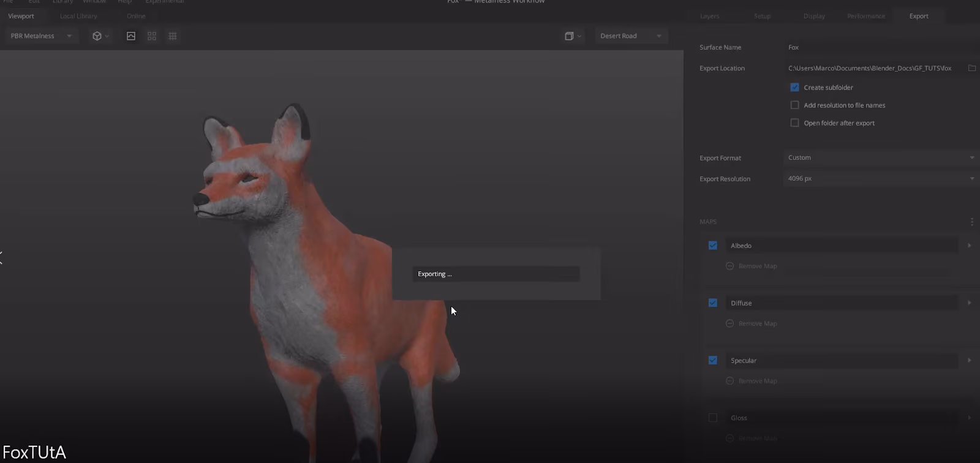Open the Setup tab
Image resolution: width=980 pixels, height=463 pixels.
[x=763, y=16]
